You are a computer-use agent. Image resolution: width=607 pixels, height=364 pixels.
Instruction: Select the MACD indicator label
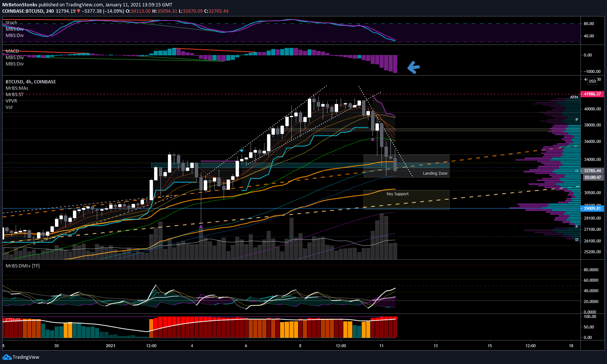pyautogui.click(x=12, y=51)
